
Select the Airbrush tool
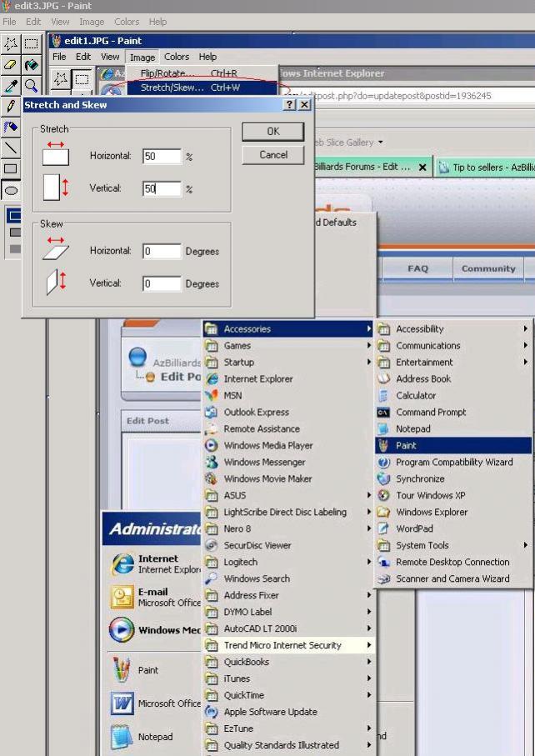click(x=11, y=128)
